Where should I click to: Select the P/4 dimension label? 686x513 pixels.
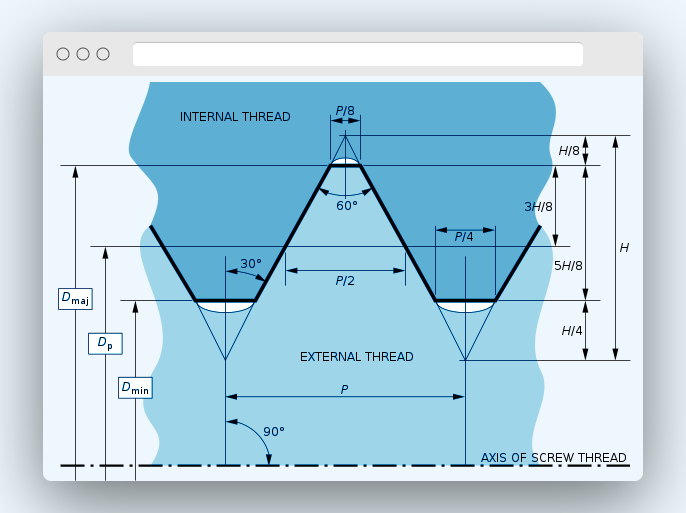(x=464, y=237)
